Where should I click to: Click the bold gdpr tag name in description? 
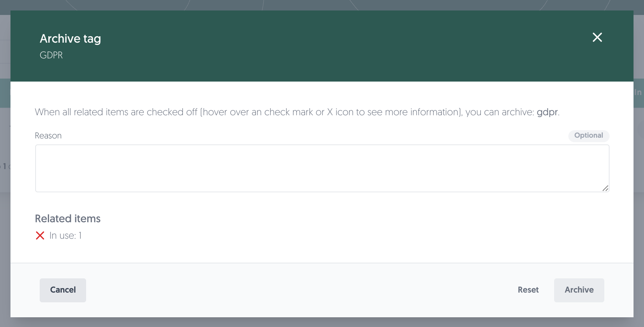coord(547,112)
